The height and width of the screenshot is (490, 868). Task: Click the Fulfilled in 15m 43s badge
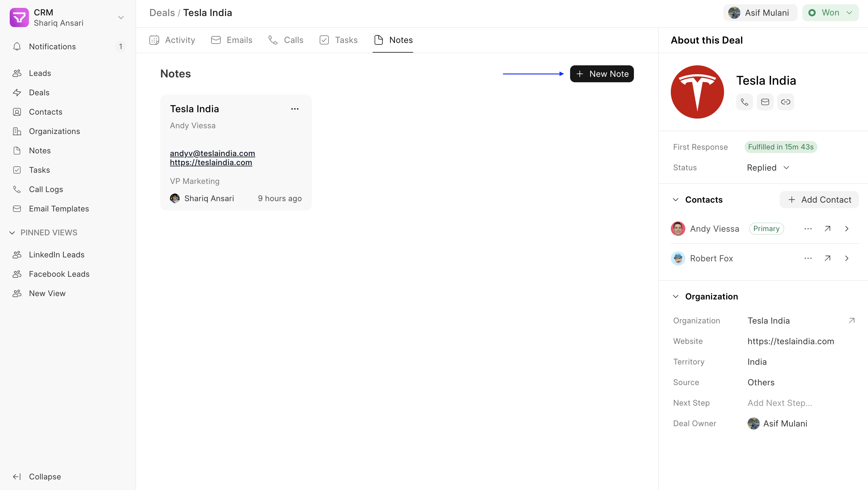click(781, 147)
